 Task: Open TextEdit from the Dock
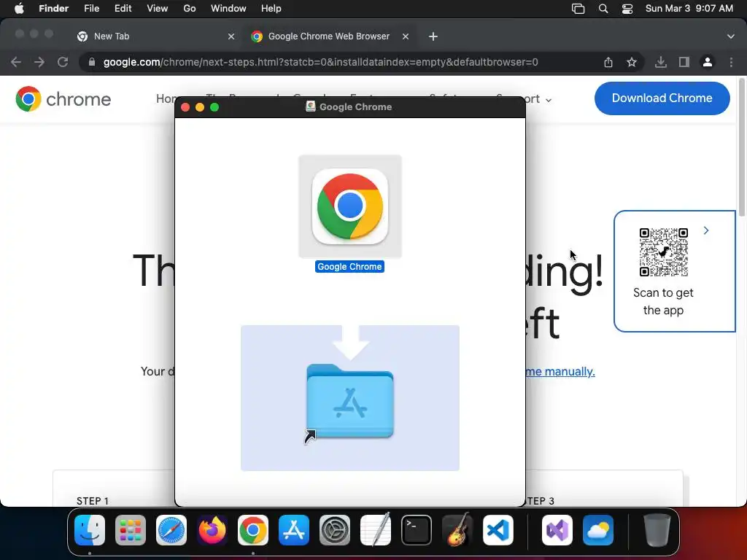coord(376,530)
